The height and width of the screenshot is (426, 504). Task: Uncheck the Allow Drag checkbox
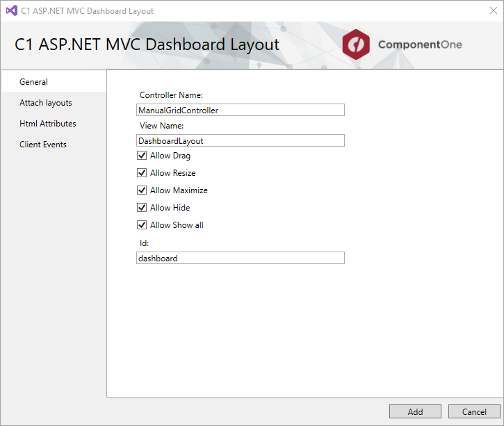[142, 156]
